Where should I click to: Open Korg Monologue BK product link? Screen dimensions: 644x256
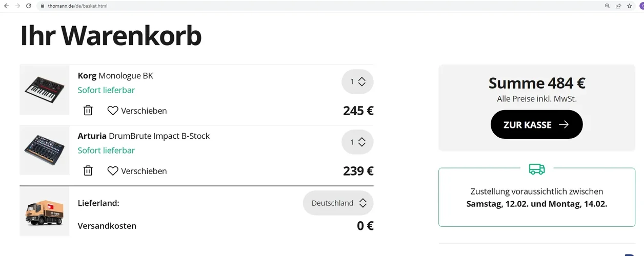tap(115, 76)
